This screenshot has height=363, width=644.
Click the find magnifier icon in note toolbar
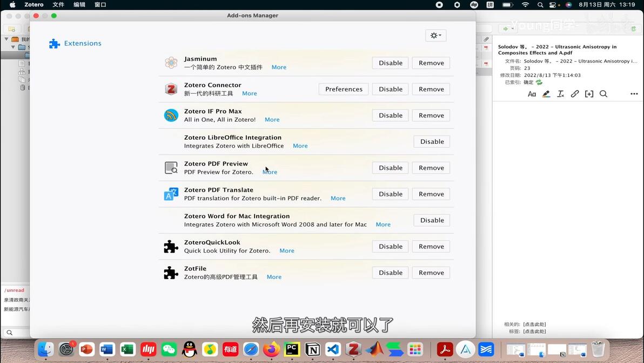point(603,94)
